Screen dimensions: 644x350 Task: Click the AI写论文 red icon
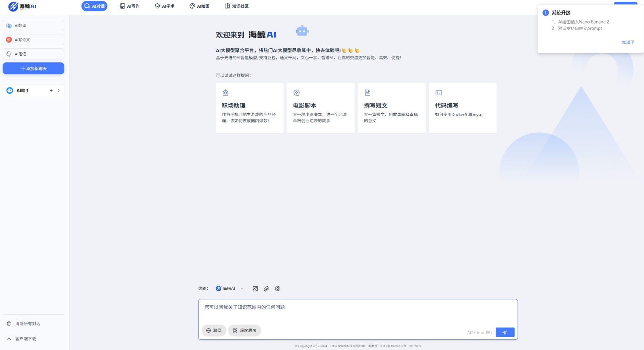(x=9, y=40)
